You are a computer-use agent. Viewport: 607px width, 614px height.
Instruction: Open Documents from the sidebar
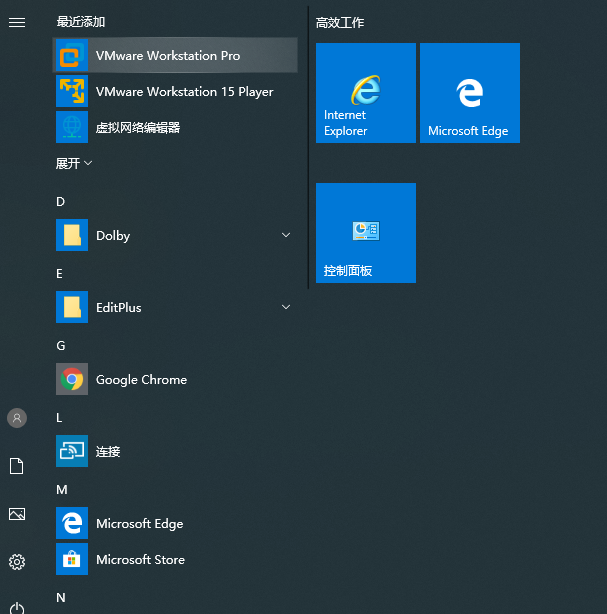(x=16, y=466)
